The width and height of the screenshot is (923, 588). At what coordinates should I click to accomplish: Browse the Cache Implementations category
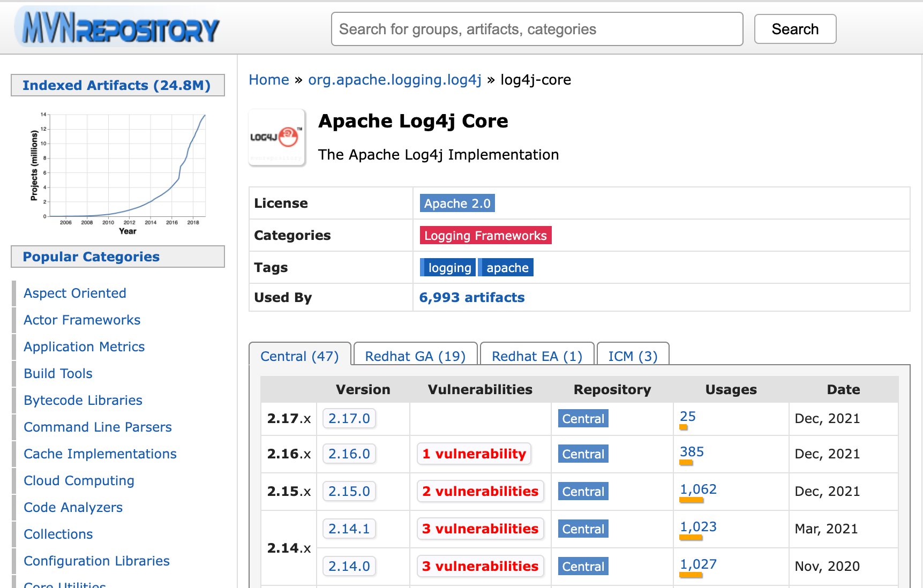pyautogui.click(x=100, y=454)
